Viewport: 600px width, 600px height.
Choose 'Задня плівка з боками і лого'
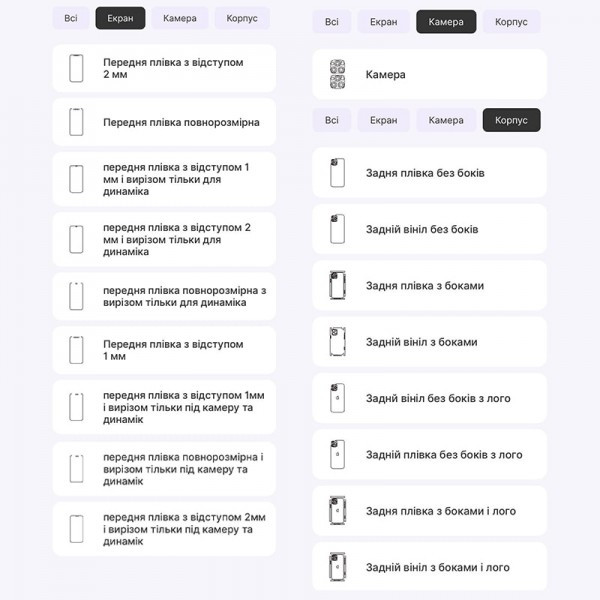point(429,511)
